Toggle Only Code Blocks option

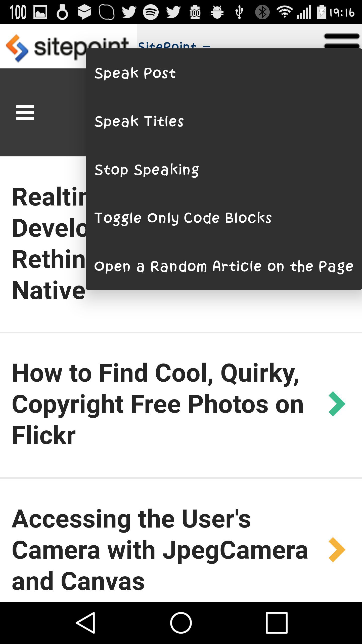click(224, 218)
